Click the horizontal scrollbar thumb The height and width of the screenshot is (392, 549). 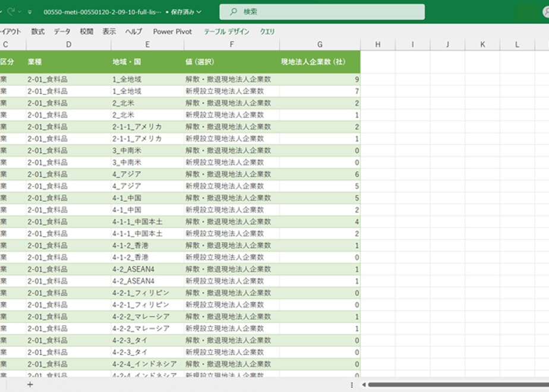459,385
